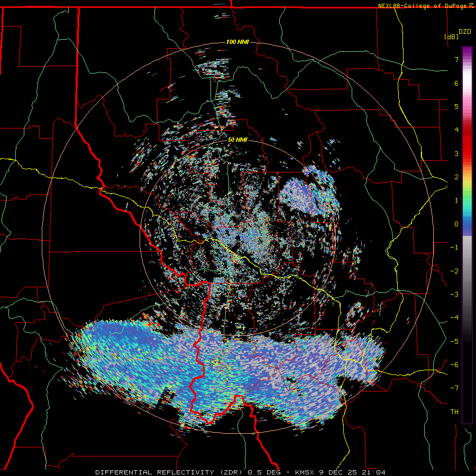Click the -1 value on the color scale
This screenshot has height=476, width=476.
(454, 248)
